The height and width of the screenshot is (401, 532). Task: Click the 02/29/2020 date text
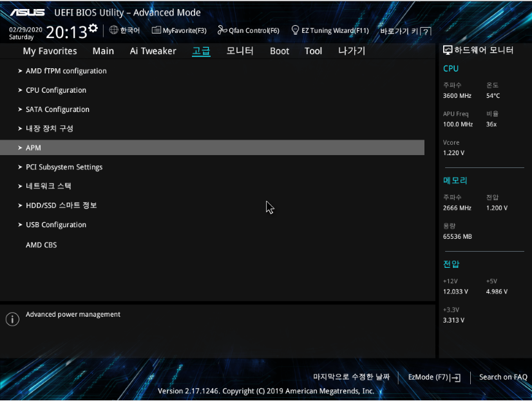26,30
